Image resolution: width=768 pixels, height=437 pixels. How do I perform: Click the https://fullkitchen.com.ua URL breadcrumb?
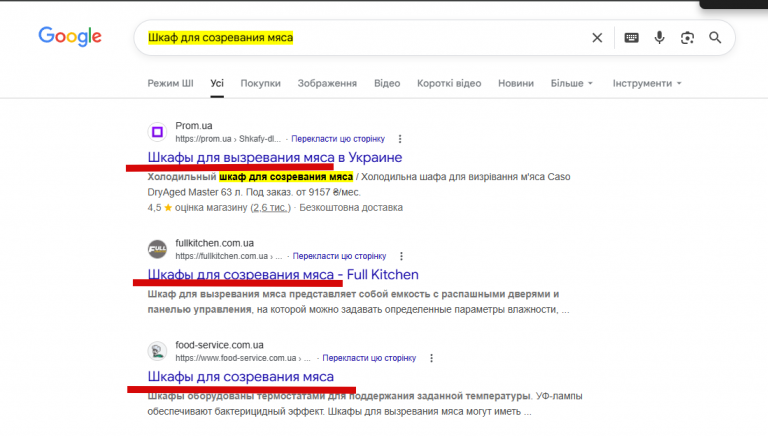(x=229, y=256)
